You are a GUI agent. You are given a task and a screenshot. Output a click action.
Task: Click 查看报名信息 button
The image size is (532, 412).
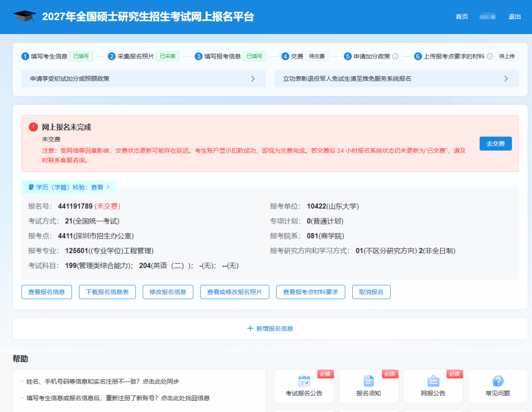click(46, 292)
